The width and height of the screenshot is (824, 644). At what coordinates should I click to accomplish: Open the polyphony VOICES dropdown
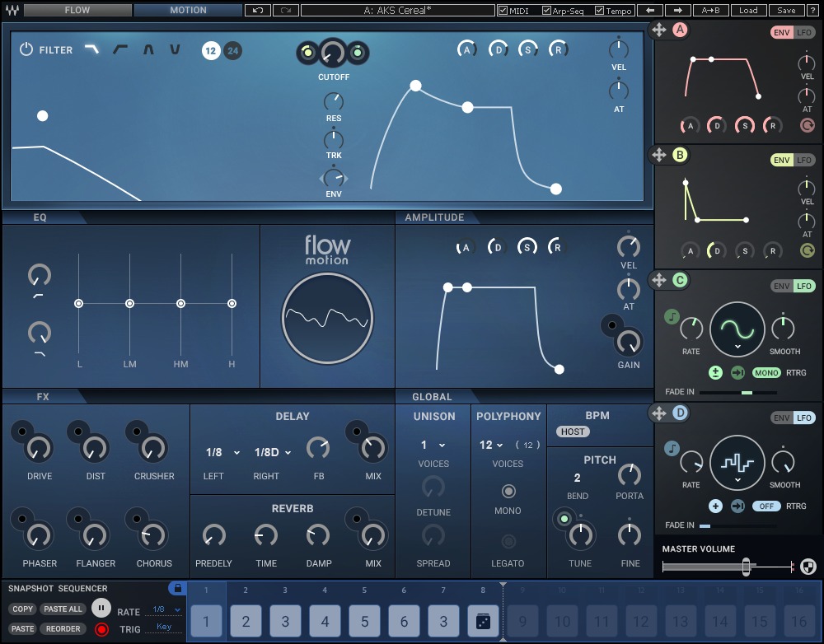click(491, 445)
